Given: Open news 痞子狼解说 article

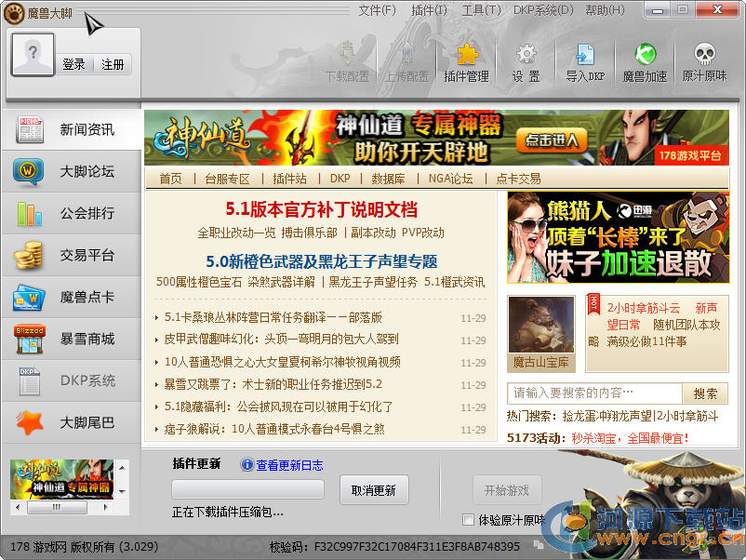Looking at the screenshot, I should [274, 429].
